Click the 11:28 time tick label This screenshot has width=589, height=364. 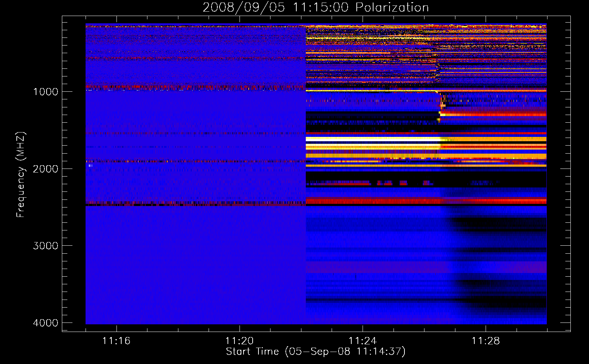[486, 341]
